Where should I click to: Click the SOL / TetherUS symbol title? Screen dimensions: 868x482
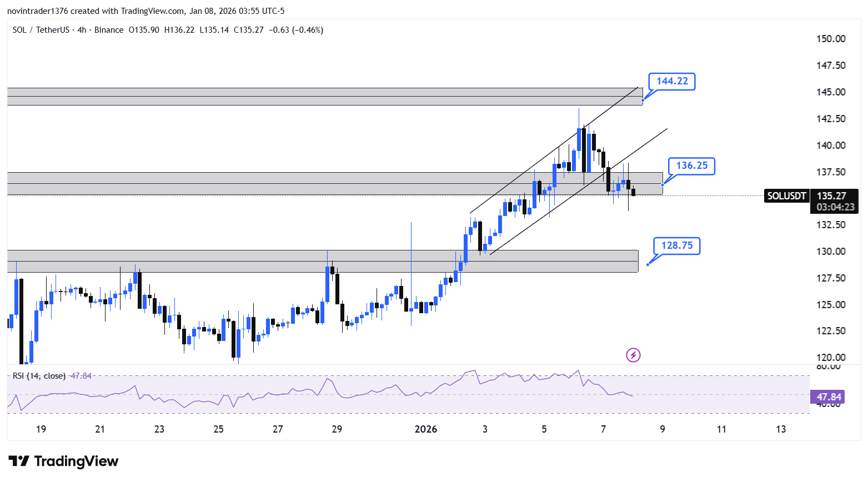(x=41, y=30)
